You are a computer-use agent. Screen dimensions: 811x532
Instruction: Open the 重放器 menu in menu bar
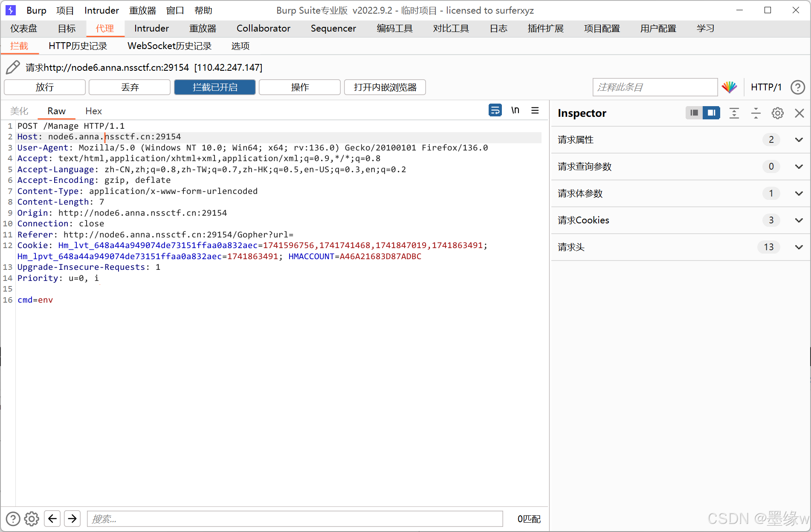142,10
